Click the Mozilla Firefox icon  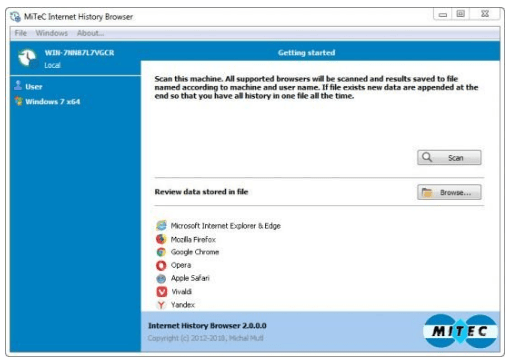tap(161, 239)
